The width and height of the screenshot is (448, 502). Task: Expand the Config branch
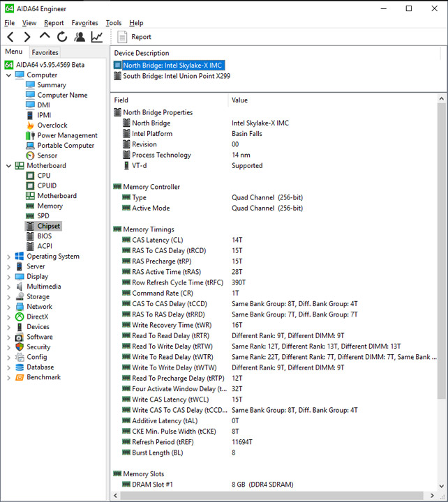[x=8, y=357]
